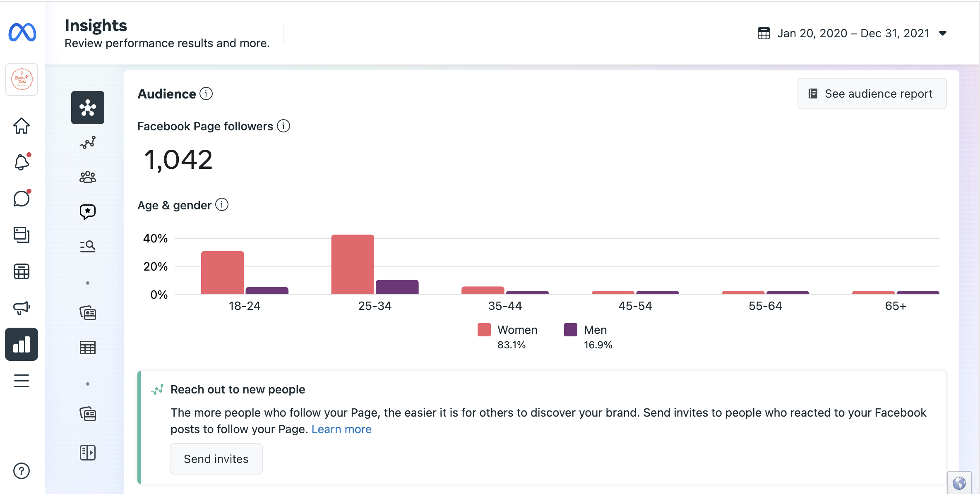Screen dimensions: 980x494
Task: Expand the date range dropdown
Action: point(853,33)
